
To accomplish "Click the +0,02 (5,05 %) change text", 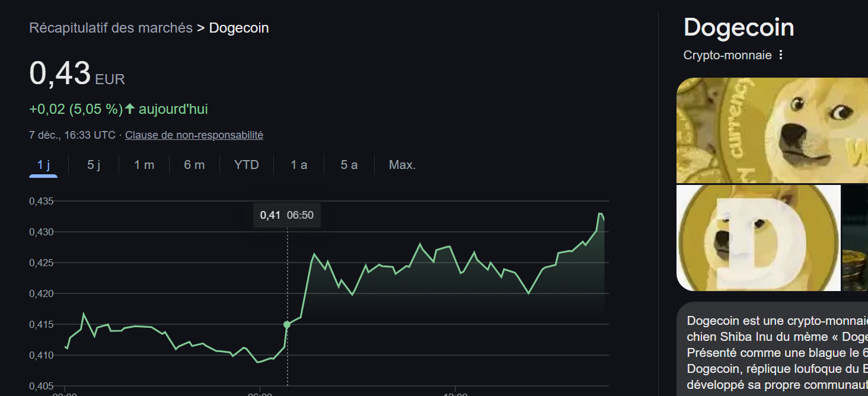I will pyautogui.click(x=76, y=109).
